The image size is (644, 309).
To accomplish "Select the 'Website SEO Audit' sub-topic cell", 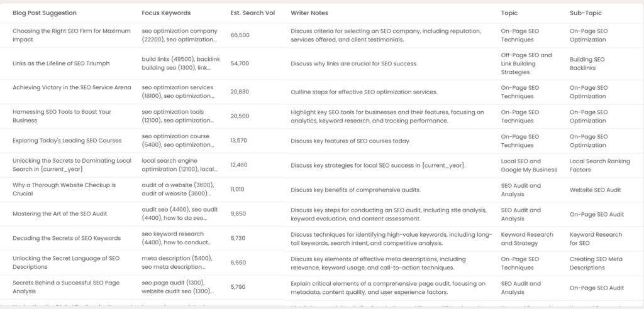I will (x=596, y=190).
